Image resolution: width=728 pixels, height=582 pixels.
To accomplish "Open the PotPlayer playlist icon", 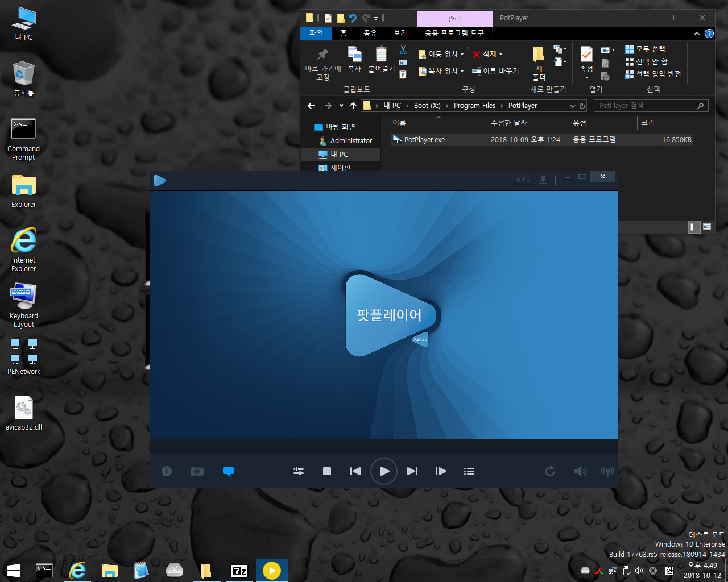I will click(x=469, y=471).
